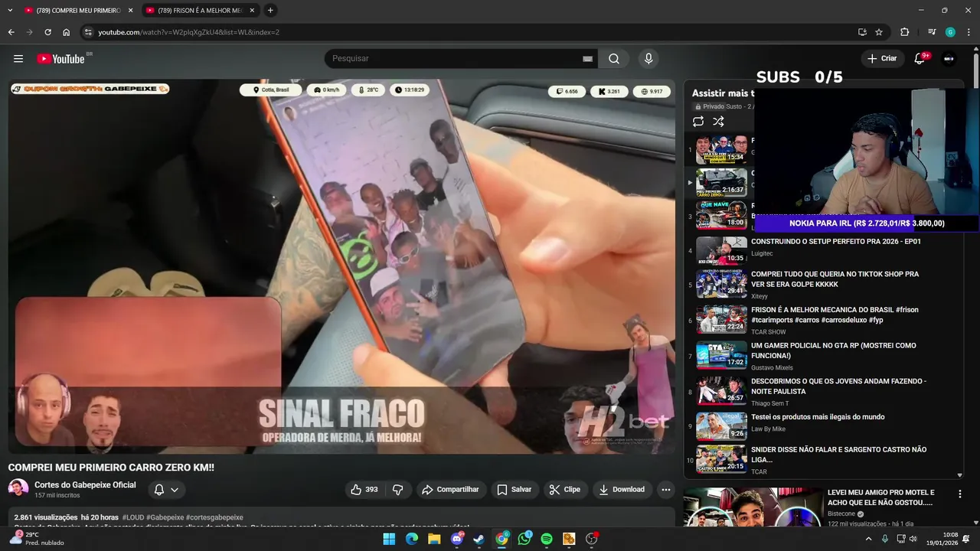The image size is (980, 551).
Task: Go to the YouTube home logo
Action: [60, 59]
